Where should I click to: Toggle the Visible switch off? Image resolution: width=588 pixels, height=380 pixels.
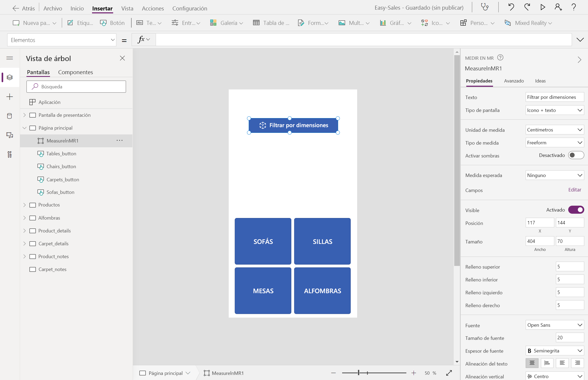[x=576, y=210]
